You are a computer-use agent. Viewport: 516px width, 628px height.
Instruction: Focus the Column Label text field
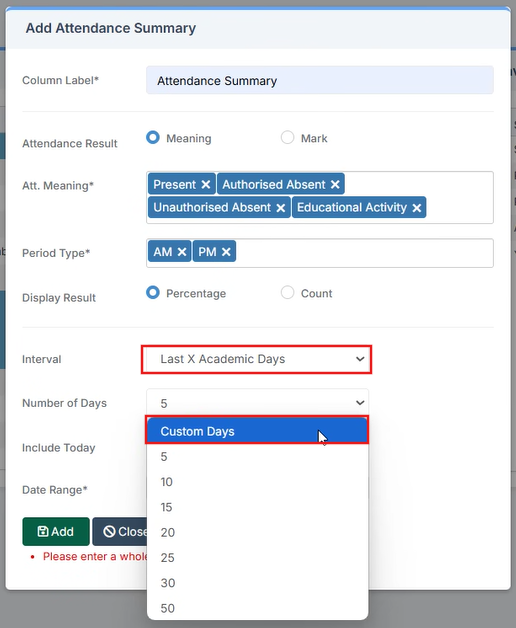[320, 80]
